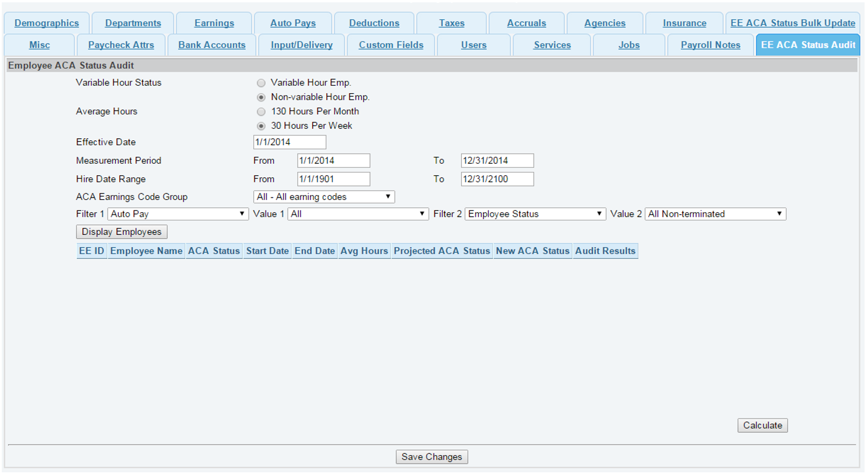Select 130 Hours Per Month average hours
Screen dimensions: 868x475
pyautogui.click(x=260, y=111)
